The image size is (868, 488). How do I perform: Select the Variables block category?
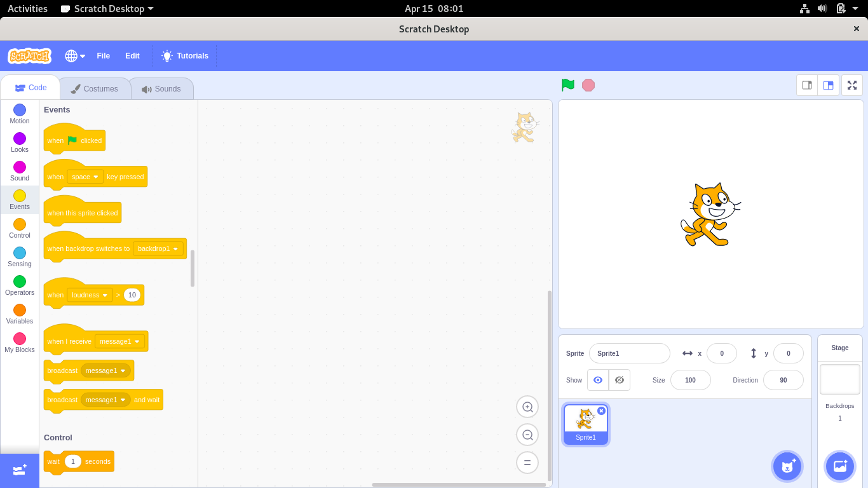[20, 315]
